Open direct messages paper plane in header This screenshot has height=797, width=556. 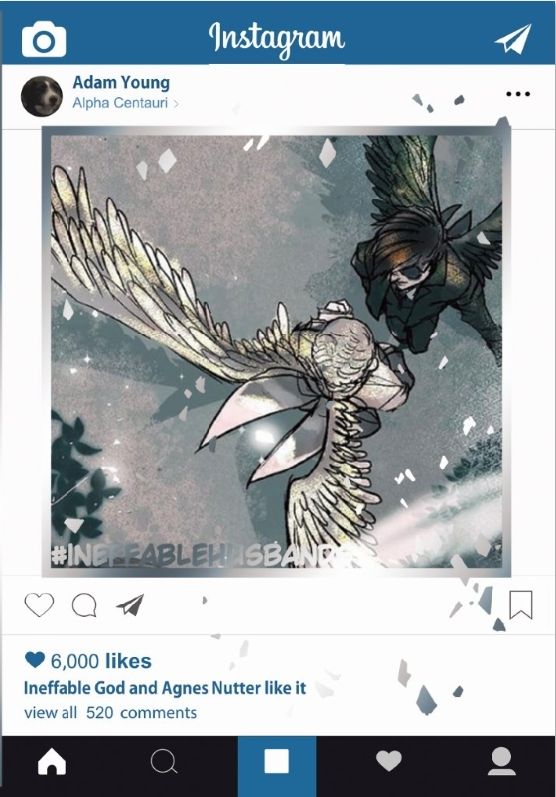(x=513, y=39)
